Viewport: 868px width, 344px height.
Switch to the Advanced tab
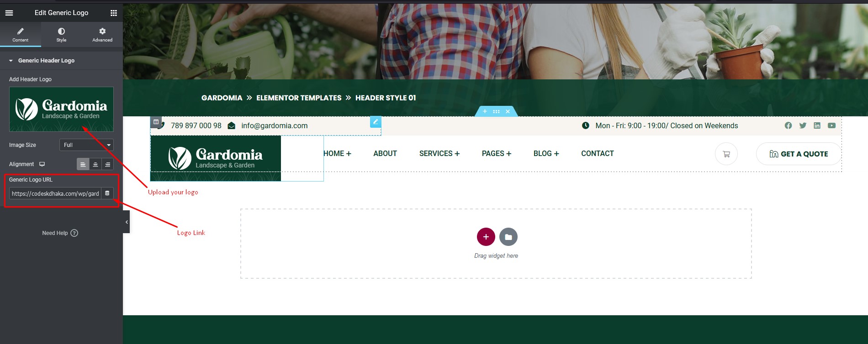(102, 35)
